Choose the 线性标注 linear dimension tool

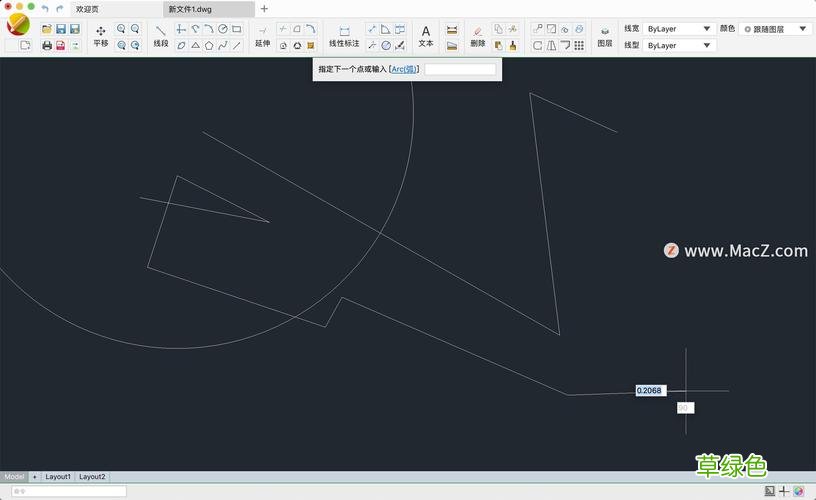(344, 36)
